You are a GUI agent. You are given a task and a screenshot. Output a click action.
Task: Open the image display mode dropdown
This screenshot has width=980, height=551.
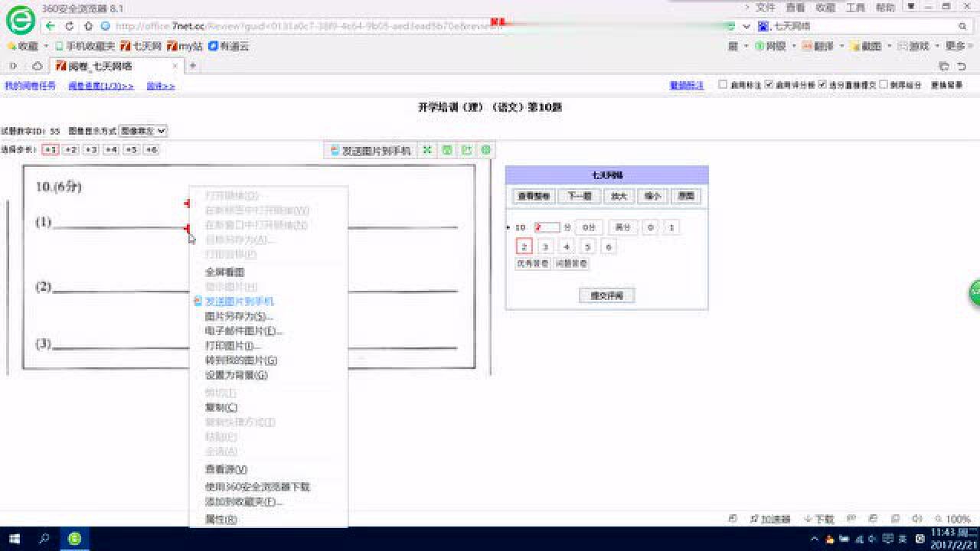click(x=143, y=131)
